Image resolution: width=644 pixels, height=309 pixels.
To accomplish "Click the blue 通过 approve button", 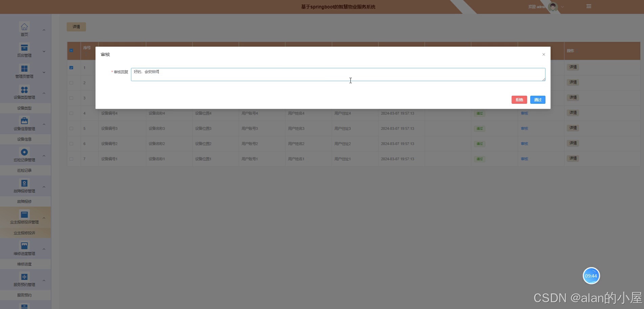I will pyautogui.click(x=538, y=100).
